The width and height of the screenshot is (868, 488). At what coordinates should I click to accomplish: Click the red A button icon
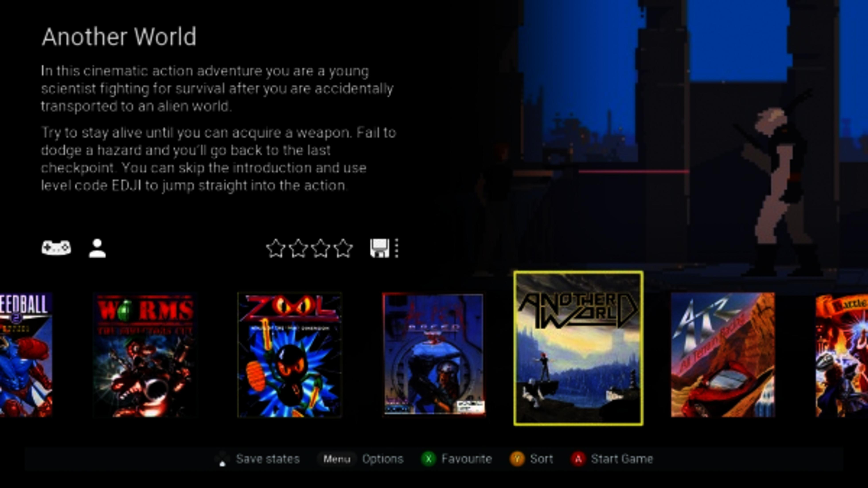(578, 459)
